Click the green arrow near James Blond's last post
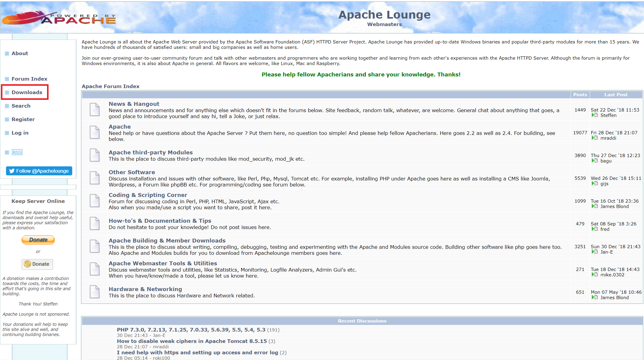 tap(595, 206)
